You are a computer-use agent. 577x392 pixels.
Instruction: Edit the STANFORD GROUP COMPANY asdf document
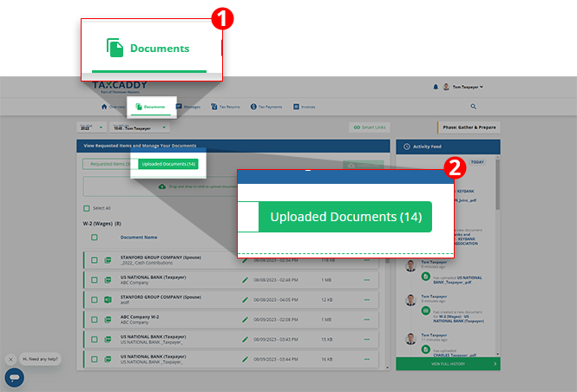coord(245,300)
